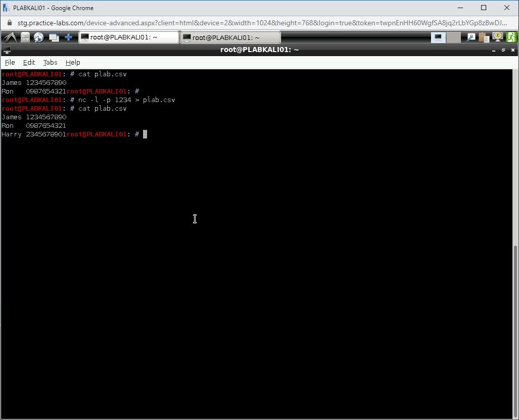
Task: Launch the file manager from the panel
Action: [x=25, y=37]
